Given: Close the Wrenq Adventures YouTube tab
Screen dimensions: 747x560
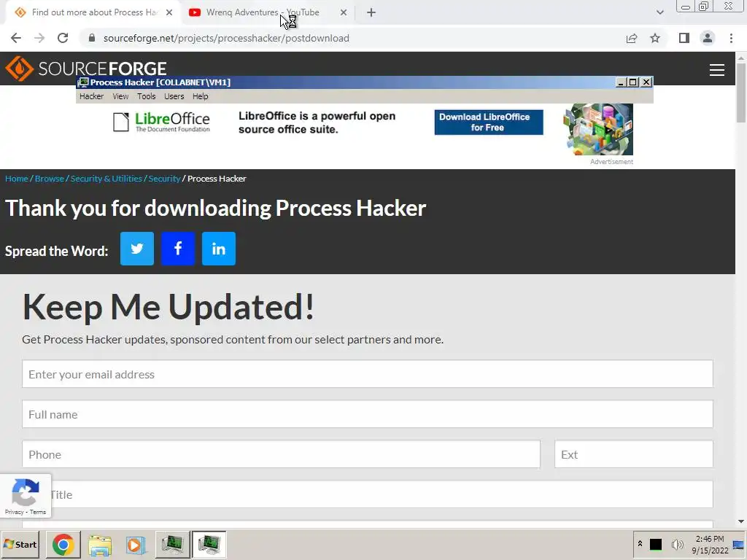Looking at the screenshot, I should 344,13.
